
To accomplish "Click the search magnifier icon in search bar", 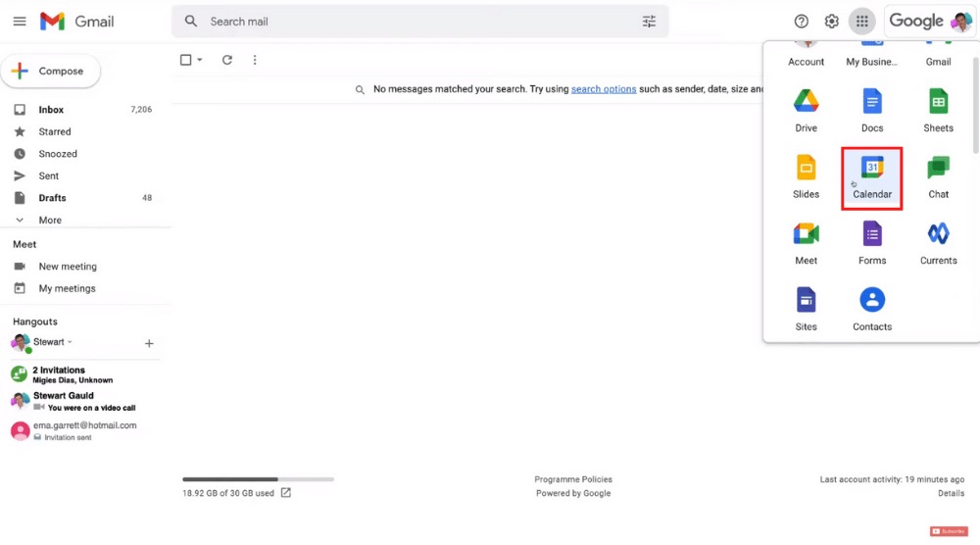I will click(191, 22).
